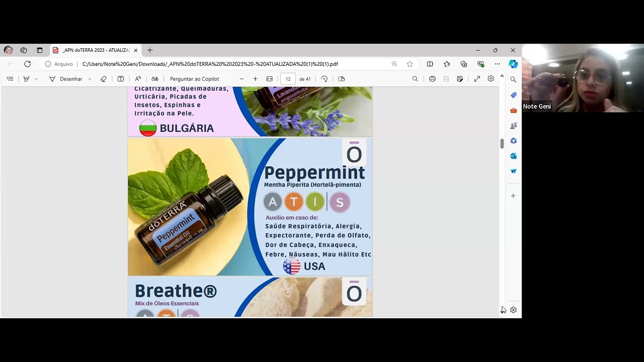
Task: Add a sidebar app with plus
Action: (x=513, y=196)
